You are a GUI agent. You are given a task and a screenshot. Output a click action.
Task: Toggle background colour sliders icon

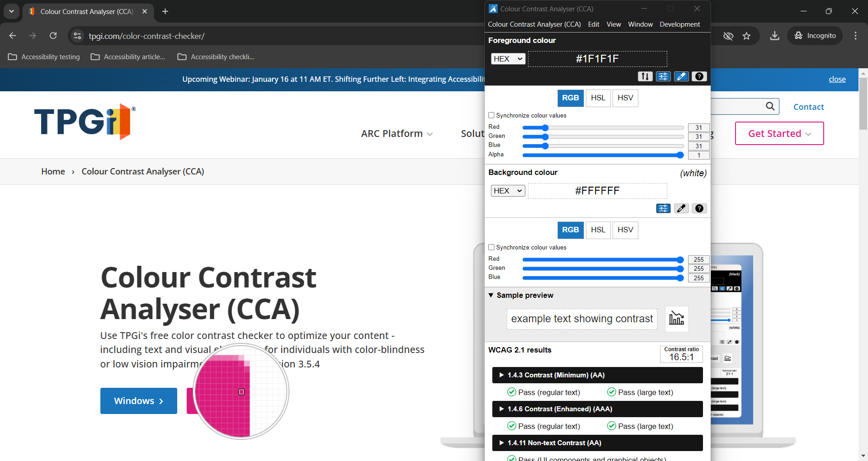[x=663, y=208]
